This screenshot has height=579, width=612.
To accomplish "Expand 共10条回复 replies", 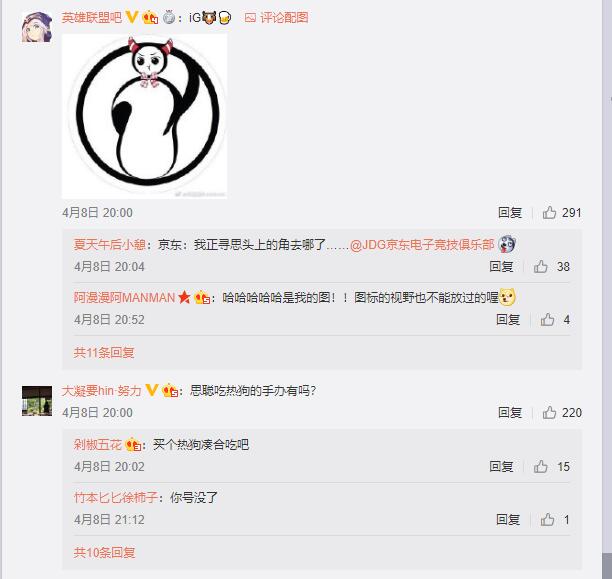I will (104, 552).
